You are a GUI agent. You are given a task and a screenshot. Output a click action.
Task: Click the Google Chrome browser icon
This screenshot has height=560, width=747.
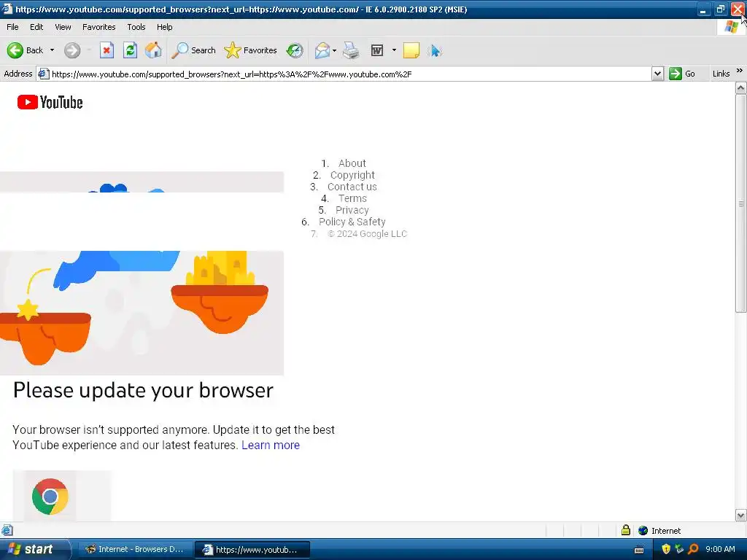coord(50,496)
